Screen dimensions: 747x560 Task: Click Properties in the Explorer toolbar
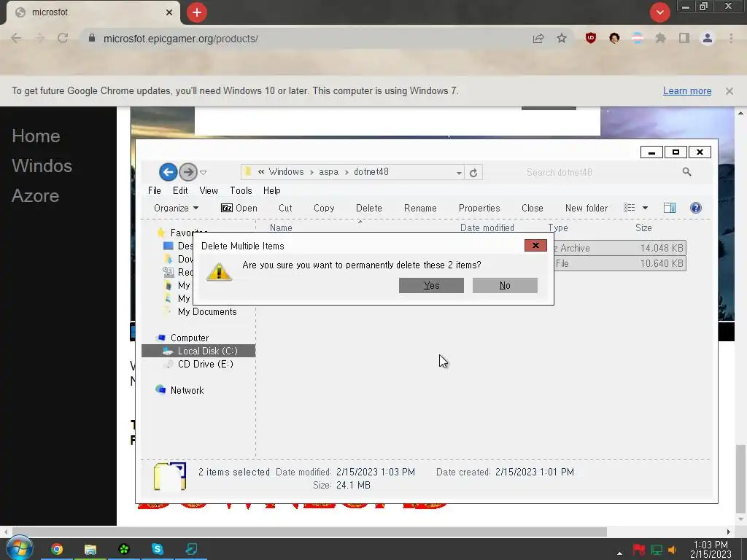[479, 208]
